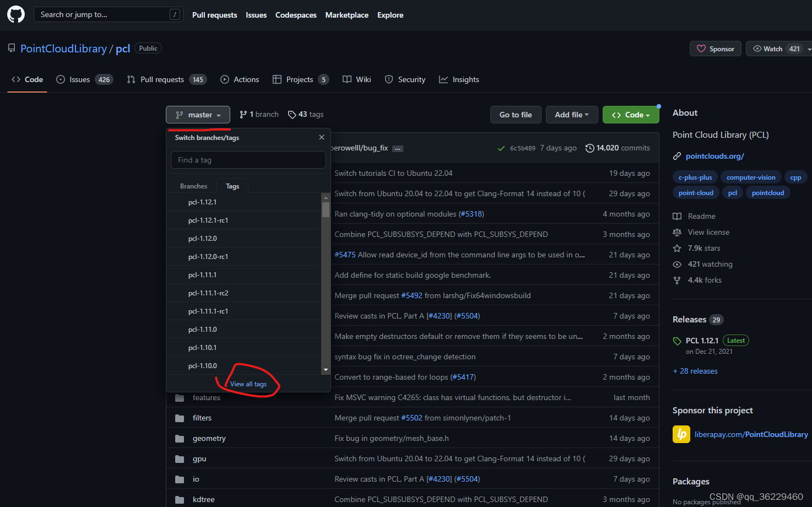This screenshot has height=507, width=812.
Task: Open the pointclouds.org website link
Action: click(714, 156)
